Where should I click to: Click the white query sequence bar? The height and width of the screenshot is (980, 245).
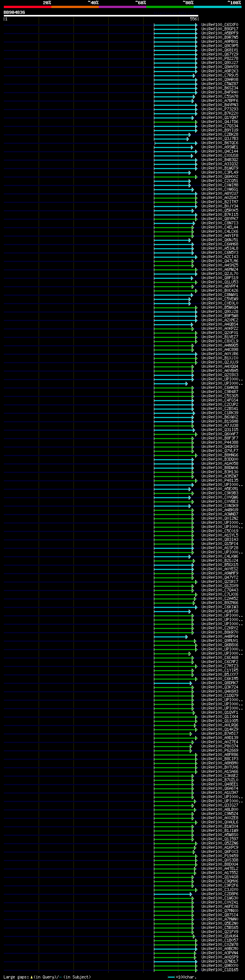pos(101,16)
